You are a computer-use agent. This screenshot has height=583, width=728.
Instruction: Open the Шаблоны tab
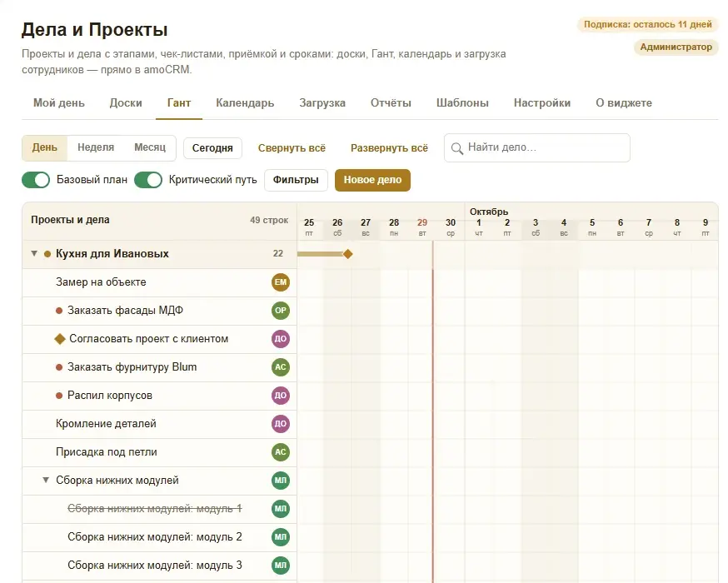click(462, 103)
